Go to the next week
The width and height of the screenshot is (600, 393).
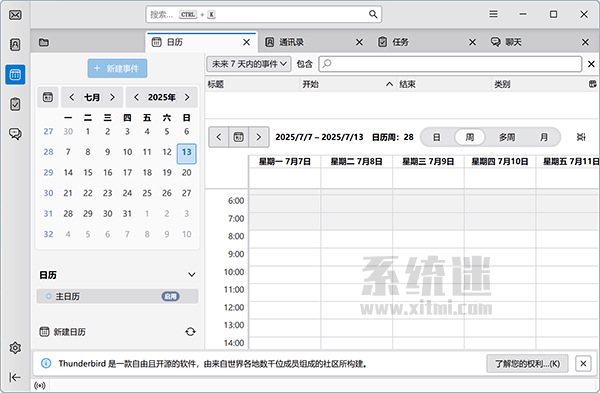pos(259,137)
